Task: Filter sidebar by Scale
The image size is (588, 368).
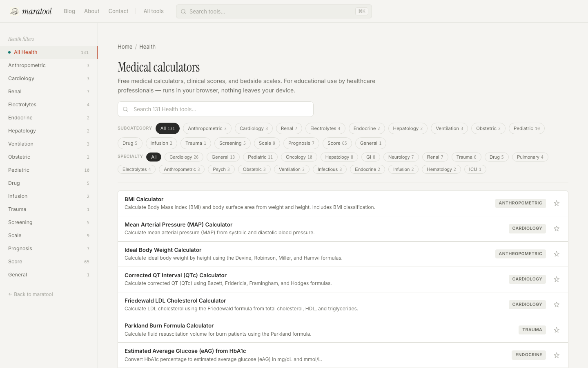Action: 49,236
